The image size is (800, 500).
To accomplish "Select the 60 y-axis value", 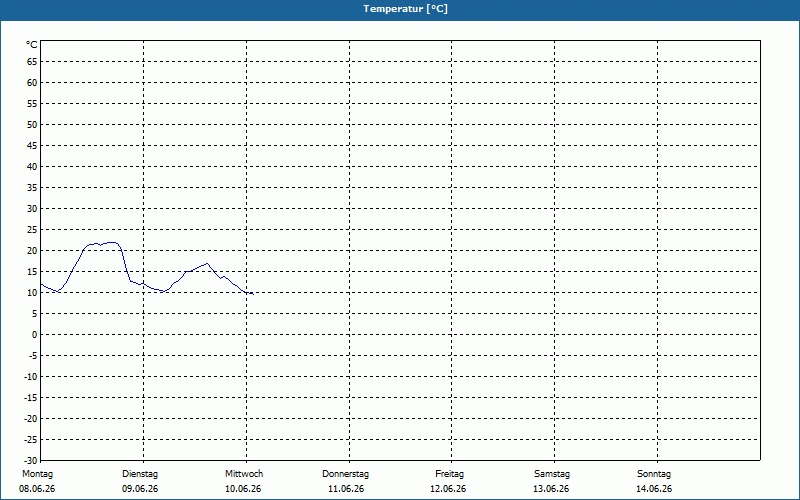I will (32, 83).
